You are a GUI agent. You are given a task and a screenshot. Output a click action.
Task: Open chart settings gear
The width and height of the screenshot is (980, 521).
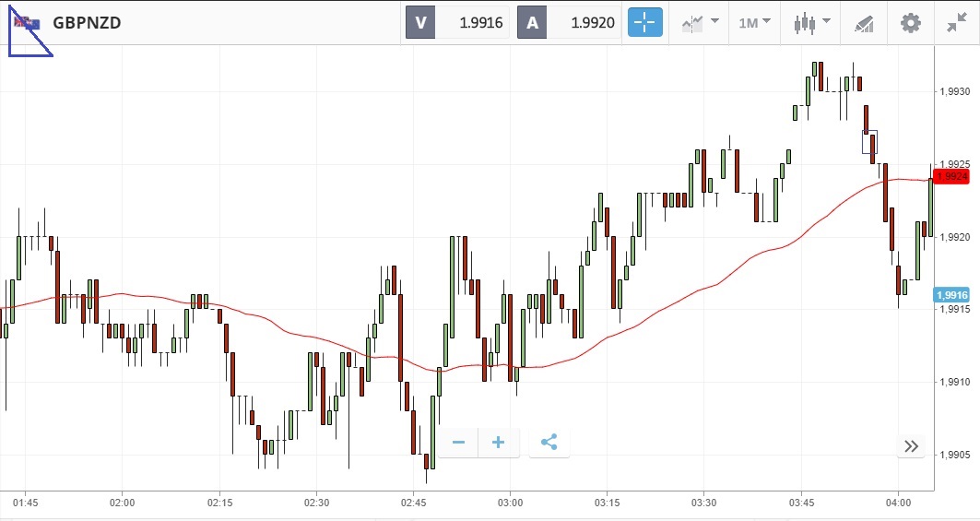point(911,23)
